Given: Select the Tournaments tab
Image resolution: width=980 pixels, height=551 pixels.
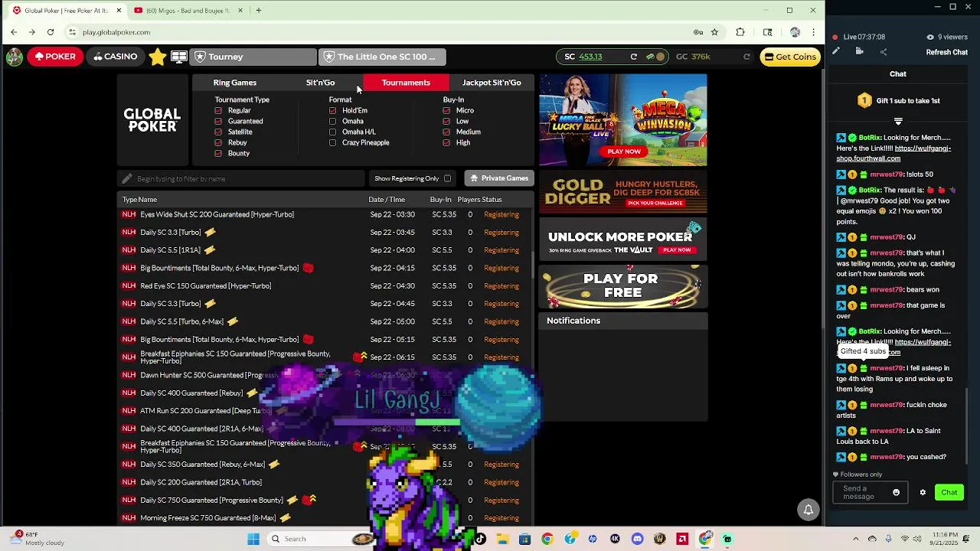Looking at the screenshot, I should click(406, 83).
